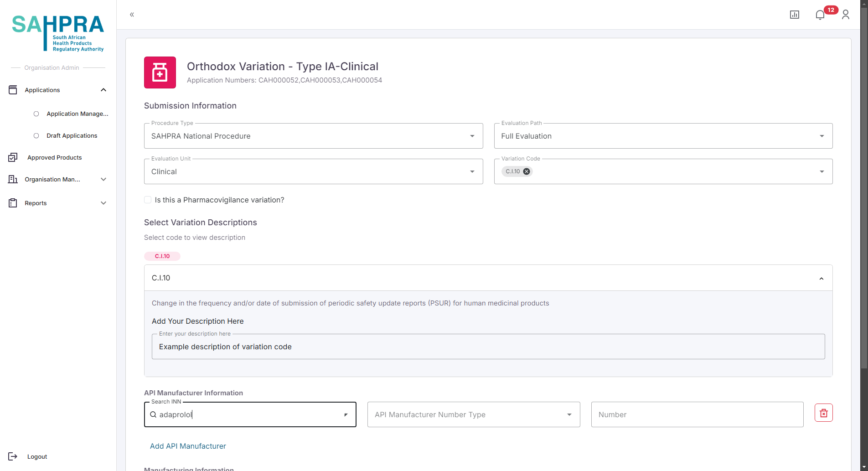Open the dashboard chart icon in header
The height and width of the screenshot is (471, 868).
794,15
